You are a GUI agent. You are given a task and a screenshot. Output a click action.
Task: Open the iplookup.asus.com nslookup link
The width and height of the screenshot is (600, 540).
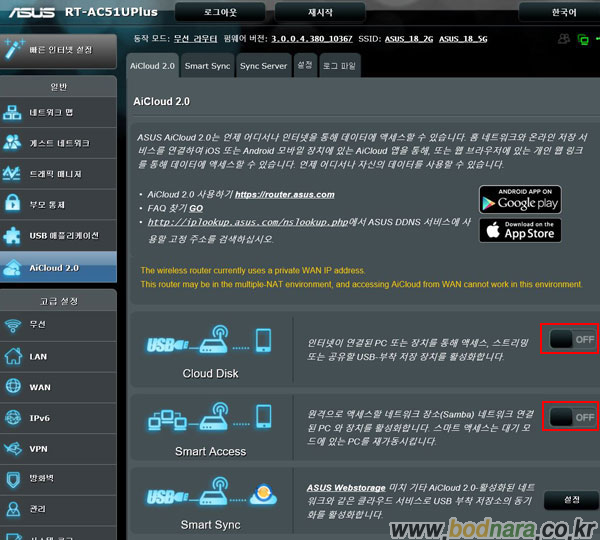tap(248, 222)
